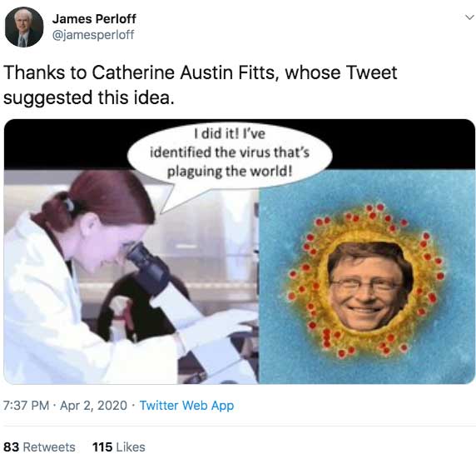
Task: Click the number 115 beside Likes
Action: point(102,447)
